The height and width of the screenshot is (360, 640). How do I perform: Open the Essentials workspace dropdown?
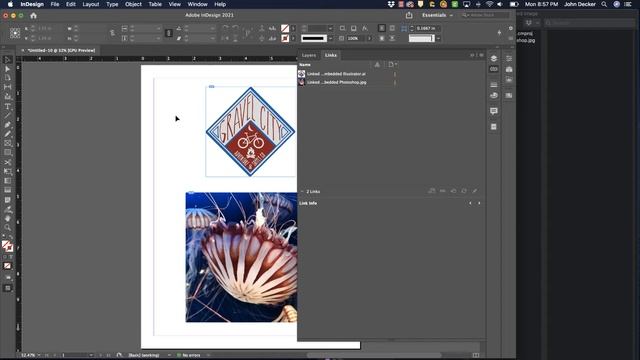pos(437,15)
